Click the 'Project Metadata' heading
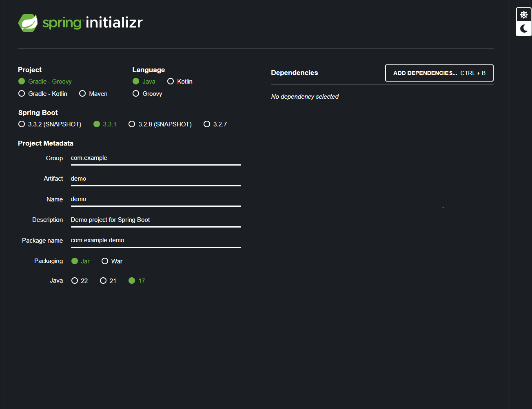The width and height of the screenshot is (532, 409). click(46, 144)
